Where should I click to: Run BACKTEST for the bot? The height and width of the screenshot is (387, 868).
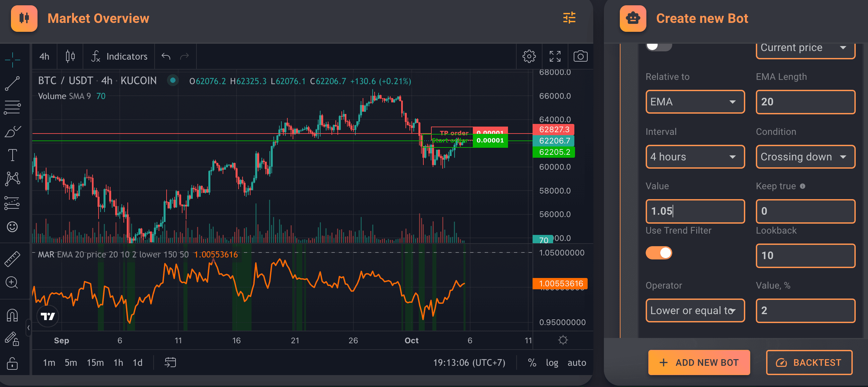point(809,362)
